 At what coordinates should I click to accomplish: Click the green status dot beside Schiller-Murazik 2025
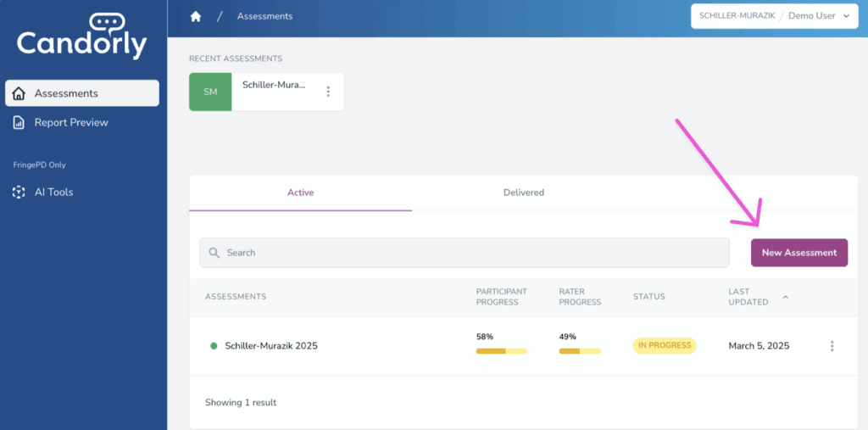(x=214, y=346)
